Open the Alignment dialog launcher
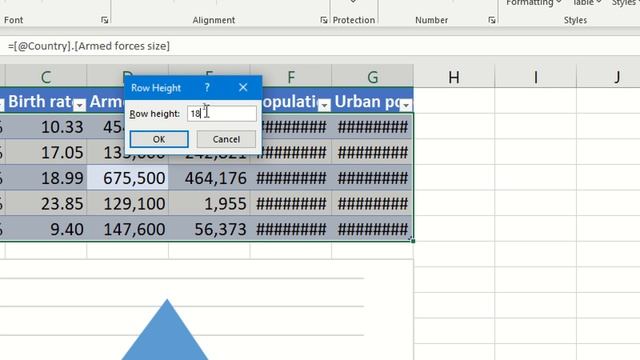Screen dimensions: 640x360 pos(324,20)
